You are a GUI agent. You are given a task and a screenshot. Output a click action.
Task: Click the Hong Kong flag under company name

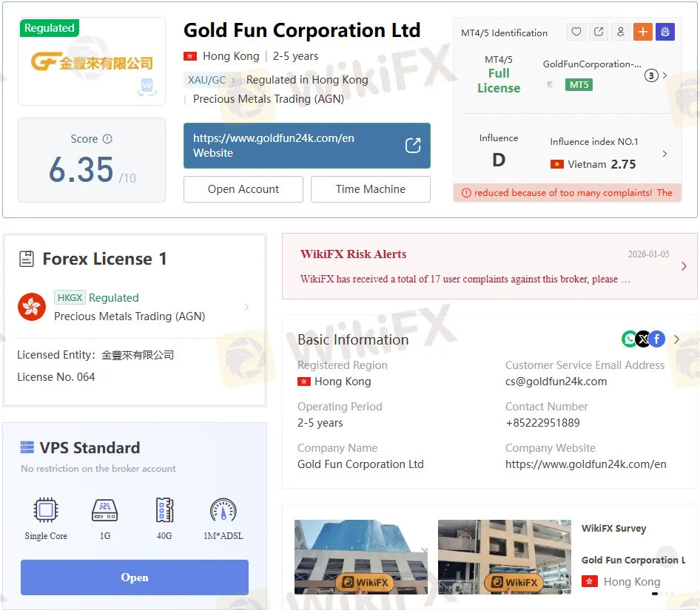pyautogui.click(x=189, y=56)
